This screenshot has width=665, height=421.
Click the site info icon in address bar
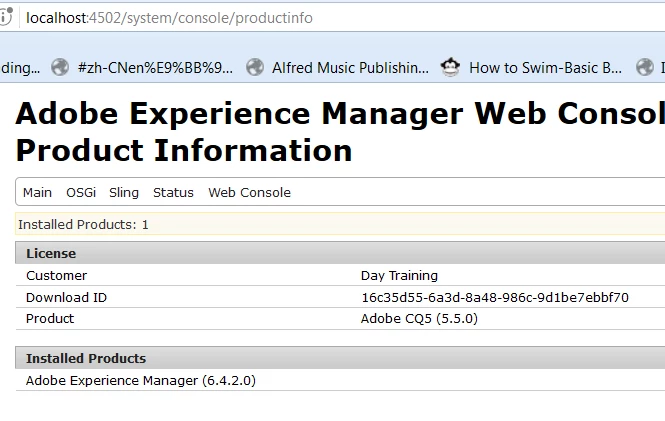pos(6,18)
